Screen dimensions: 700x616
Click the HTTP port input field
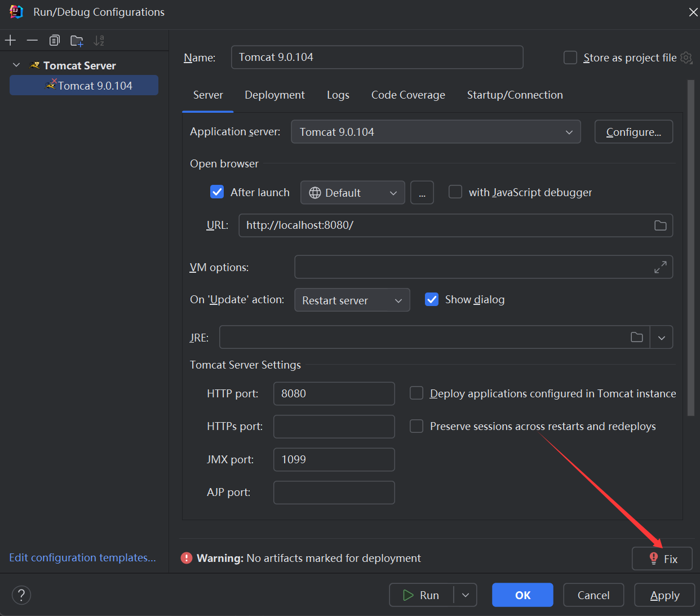[334, 393]
